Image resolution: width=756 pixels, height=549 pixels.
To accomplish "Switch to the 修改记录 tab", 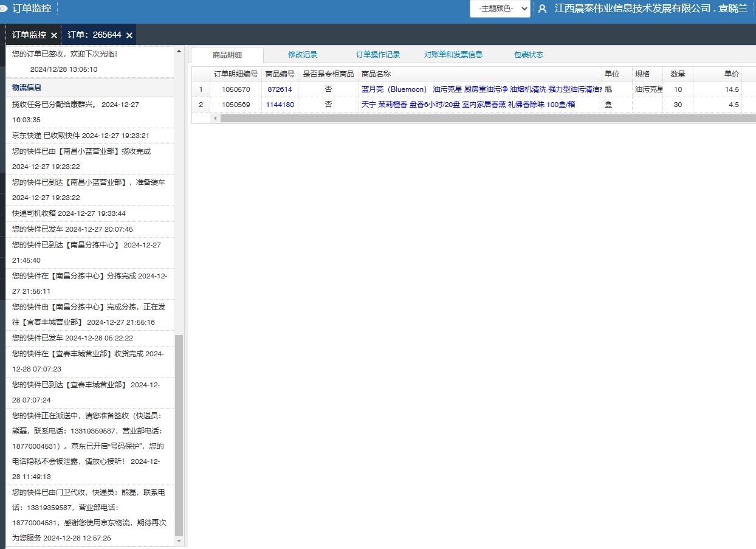I will (x=303, y=55).
